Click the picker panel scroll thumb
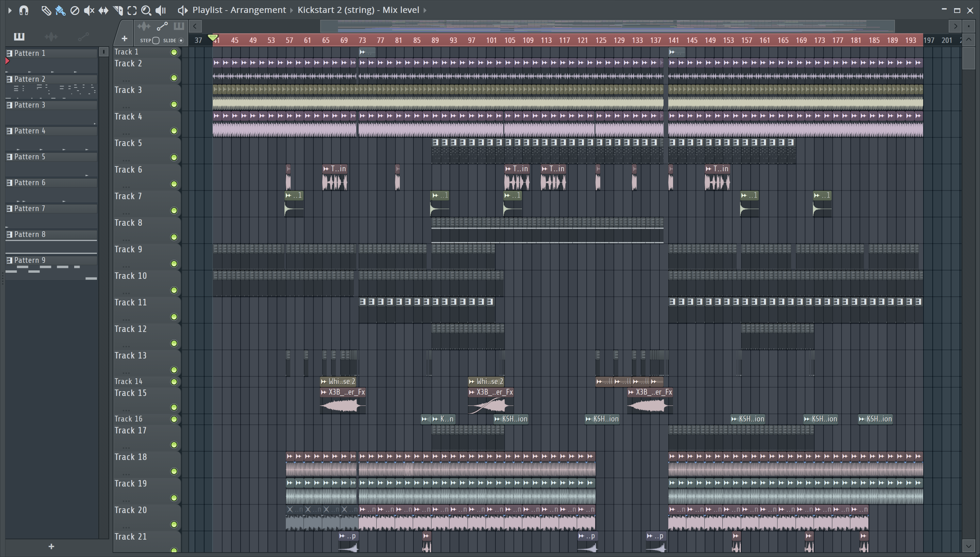The height and width of the screenshot is (557, 980). (x=103, y=52)
